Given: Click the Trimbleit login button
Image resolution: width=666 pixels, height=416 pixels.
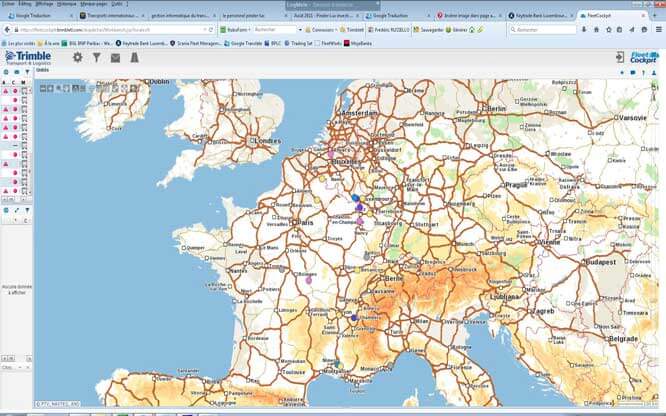Looking at the screenshot, I should (x=353, y=30).
